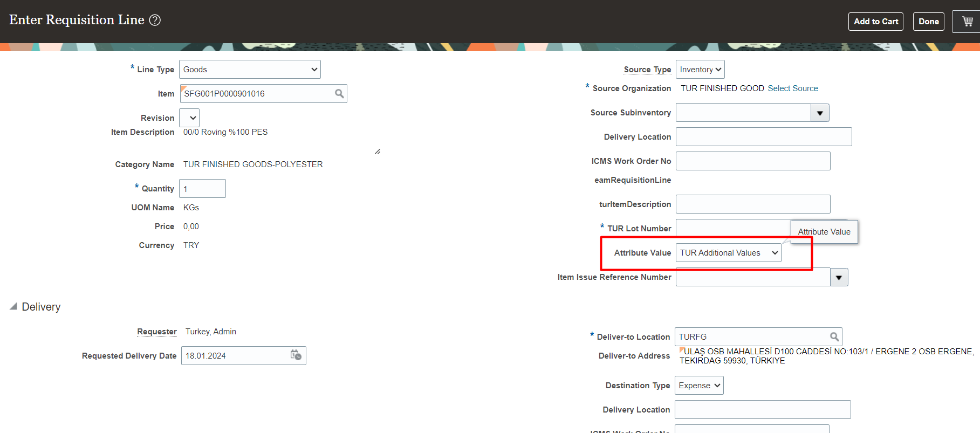Click the Add to Cart button

pyautogui.click(x=876, y=22)
